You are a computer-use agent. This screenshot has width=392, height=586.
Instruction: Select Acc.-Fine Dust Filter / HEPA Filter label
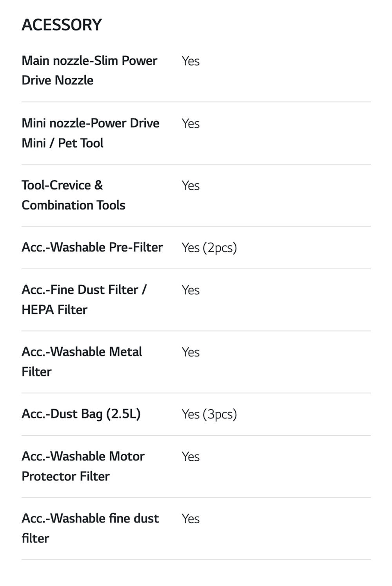(x=84, y=299)
